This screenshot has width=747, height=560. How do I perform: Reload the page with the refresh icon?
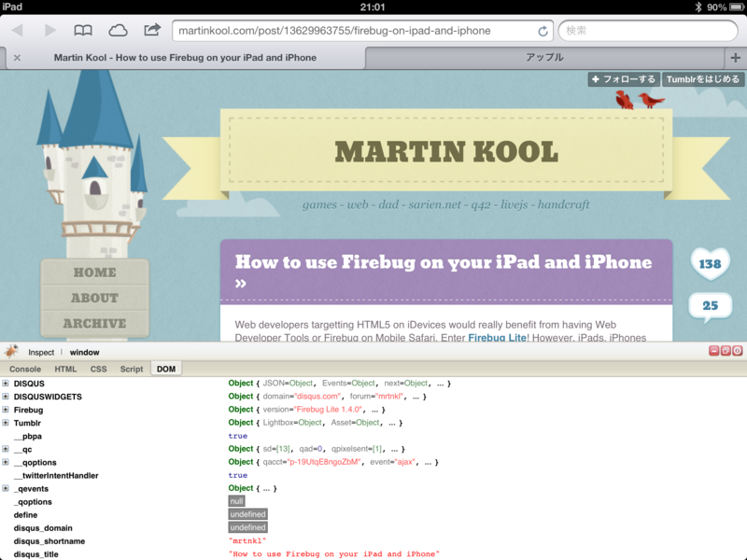click(543, 31)
